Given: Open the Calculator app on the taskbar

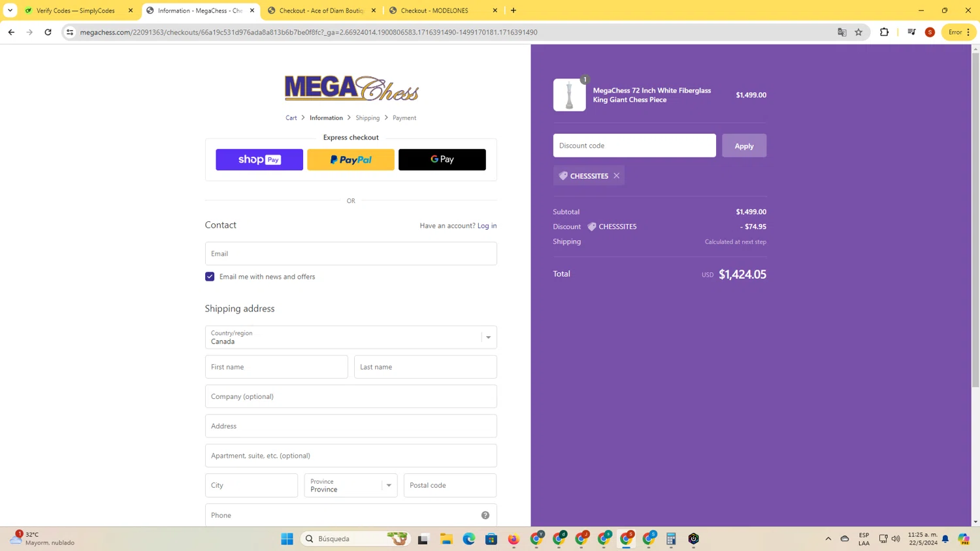Looking at the screenshot, I should coord(671,539).
